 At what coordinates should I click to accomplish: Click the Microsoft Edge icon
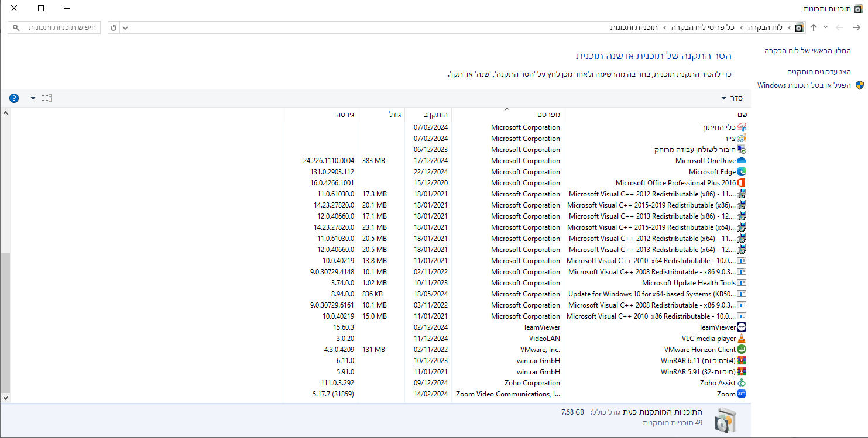point(742,172)
